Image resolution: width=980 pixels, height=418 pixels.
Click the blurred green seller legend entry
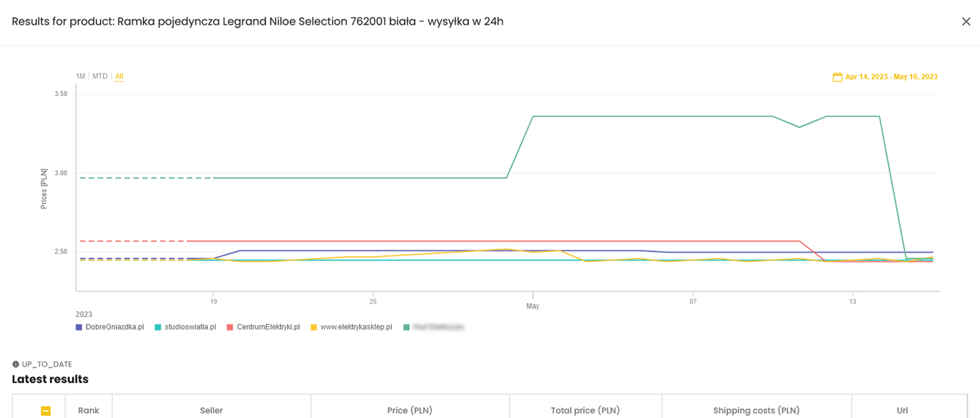434,327
